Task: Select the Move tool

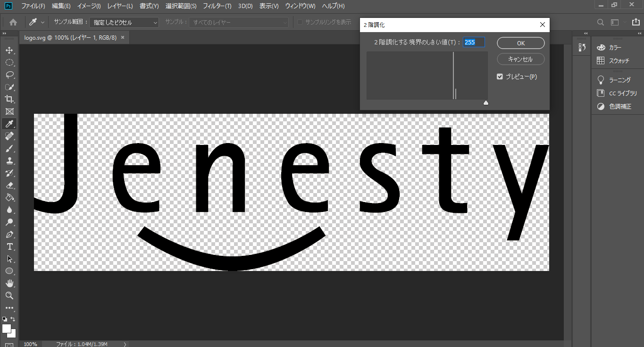Action: click(x=9, y=51)
